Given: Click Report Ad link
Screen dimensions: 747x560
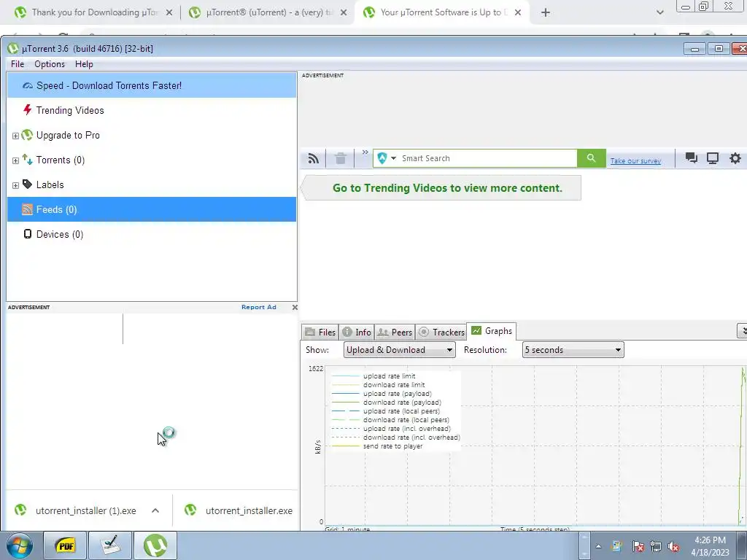Looking at the screenshot, I should coord(259,307).
